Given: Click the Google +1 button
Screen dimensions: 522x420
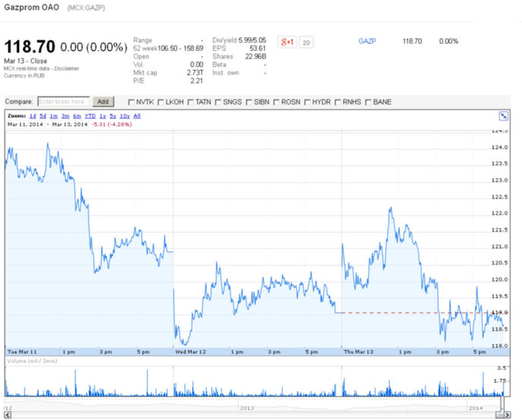Looking at the screenshot, I should (287, 42).
